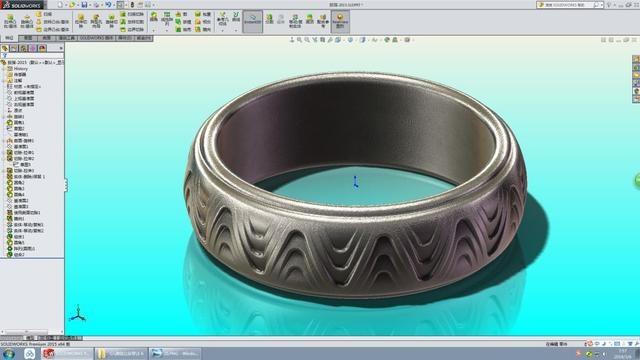Viewport: 640px width, 360px height.
Task: Open the last ribbon tab on the right
Action: pyautogui.click(x=144, y=38)
